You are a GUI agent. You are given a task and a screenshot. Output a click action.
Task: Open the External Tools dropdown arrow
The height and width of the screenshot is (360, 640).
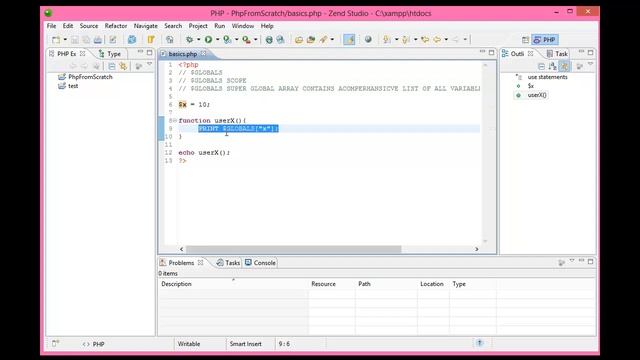[256, 40]
